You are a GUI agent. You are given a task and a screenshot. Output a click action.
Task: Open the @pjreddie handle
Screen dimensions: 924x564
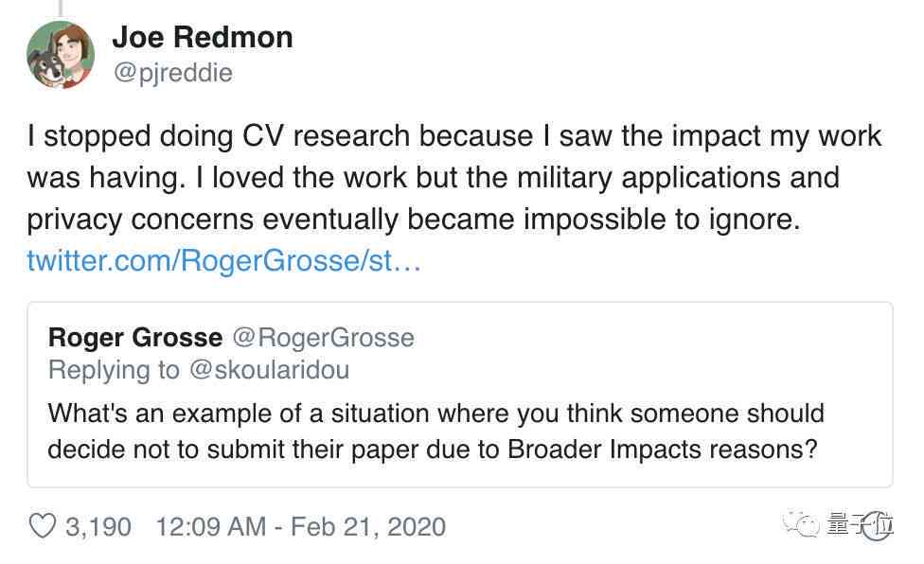click(x=172, y=73)
